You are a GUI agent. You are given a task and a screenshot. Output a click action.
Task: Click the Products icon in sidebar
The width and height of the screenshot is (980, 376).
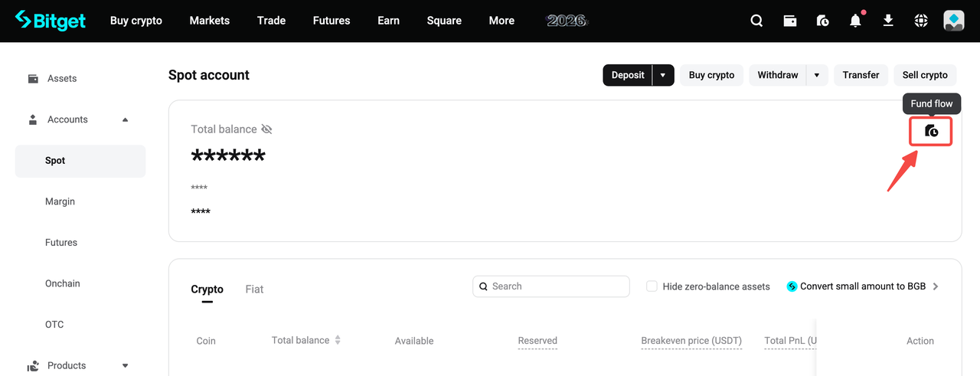tap(33, 366)
